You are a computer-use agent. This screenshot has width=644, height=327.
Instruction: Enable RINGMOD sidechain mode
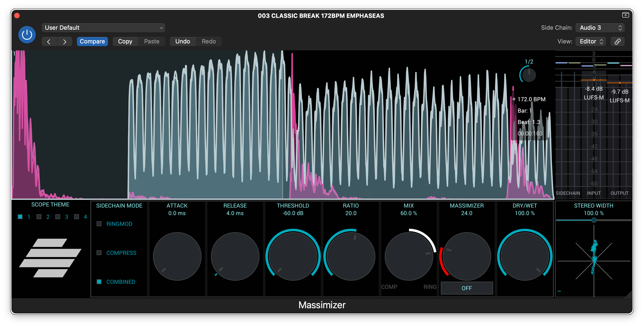tap(99, 224)
